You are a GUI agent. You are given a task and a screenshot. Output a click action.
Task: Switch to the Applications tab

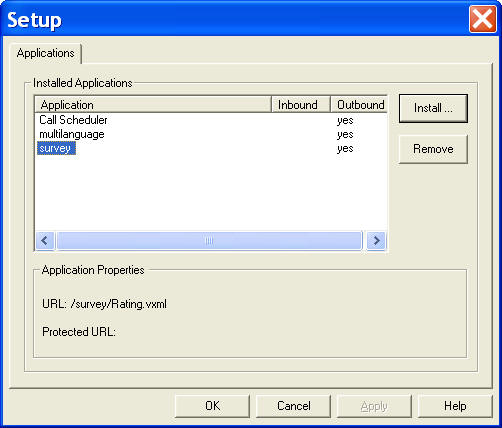pos(46,53)
